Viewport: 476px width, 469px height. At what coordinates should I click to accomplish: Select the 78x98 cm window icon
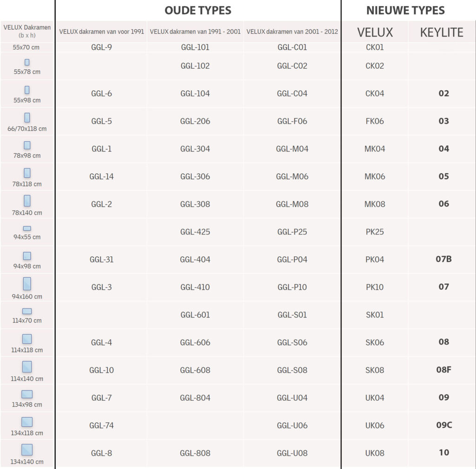[27, 145]
